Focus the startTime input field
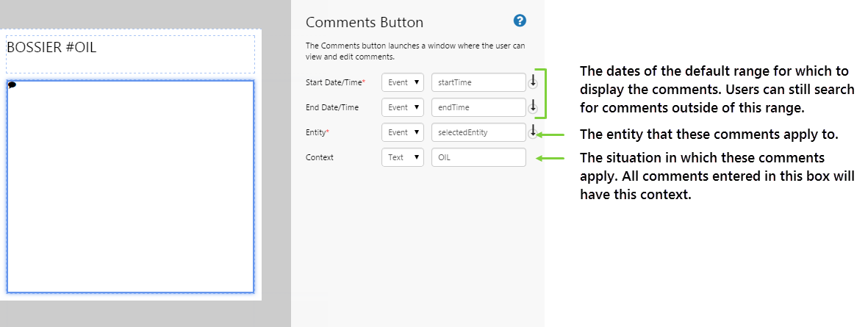This screenshot has width=868, height=327. (478, 82)
